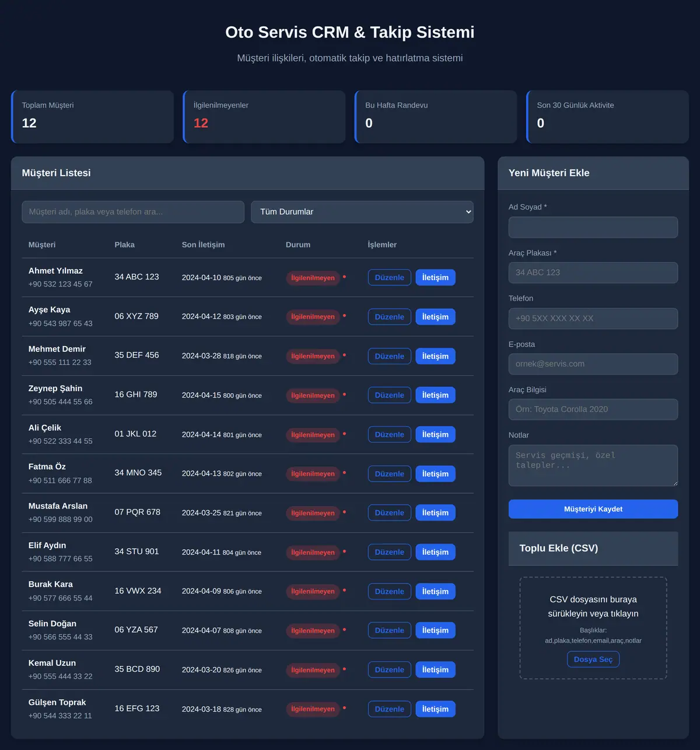The height and width of the screenshot is (750, 700).
Task: Click İletişim for Elif Aydın
Action: click(435, 552)
